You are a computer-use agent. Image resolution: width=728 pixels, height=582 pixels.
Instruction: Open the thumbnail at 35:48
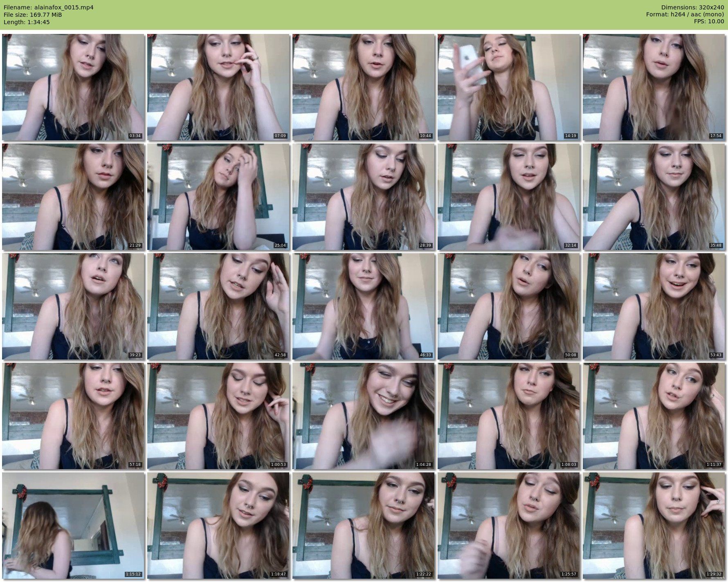click(654, 197)
